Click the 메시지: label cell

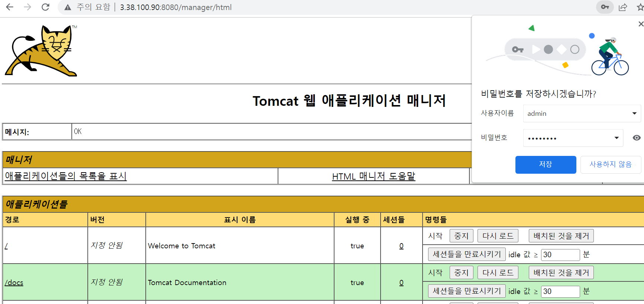coord(37,132)
